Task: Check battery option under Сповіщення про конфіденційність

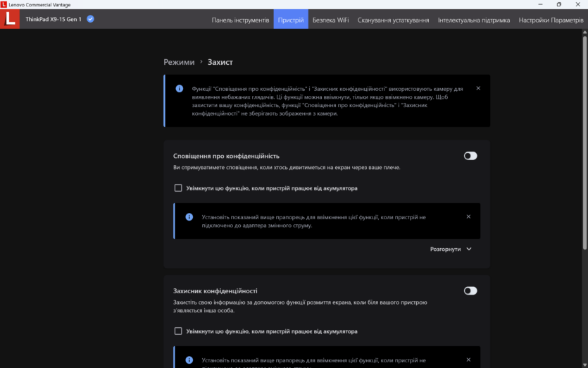Action: coord(178,188)
